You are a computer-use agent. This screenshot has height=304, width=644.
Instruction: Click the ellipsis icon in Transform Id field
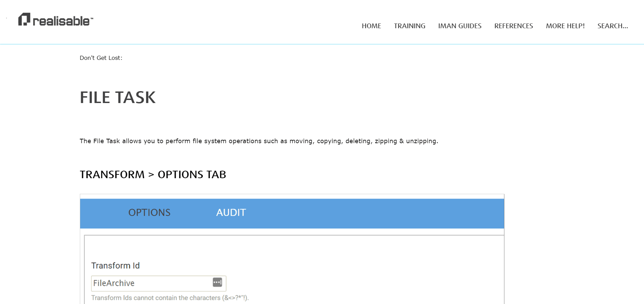pos(217,282)
